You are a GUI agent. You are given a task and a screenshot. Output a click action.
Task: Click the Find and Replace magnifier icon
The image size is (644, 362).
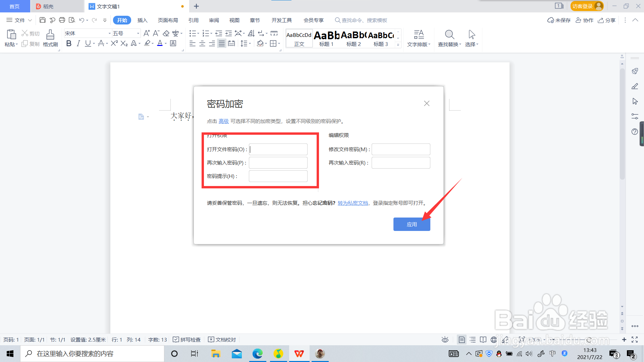coord(449,35)
